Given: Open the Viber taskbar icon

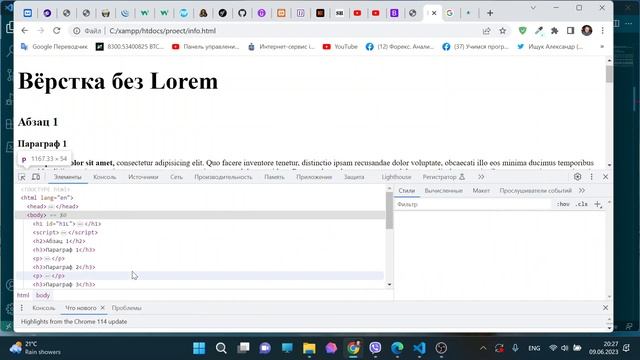Looking at the screenshot, I should (375, 348).
